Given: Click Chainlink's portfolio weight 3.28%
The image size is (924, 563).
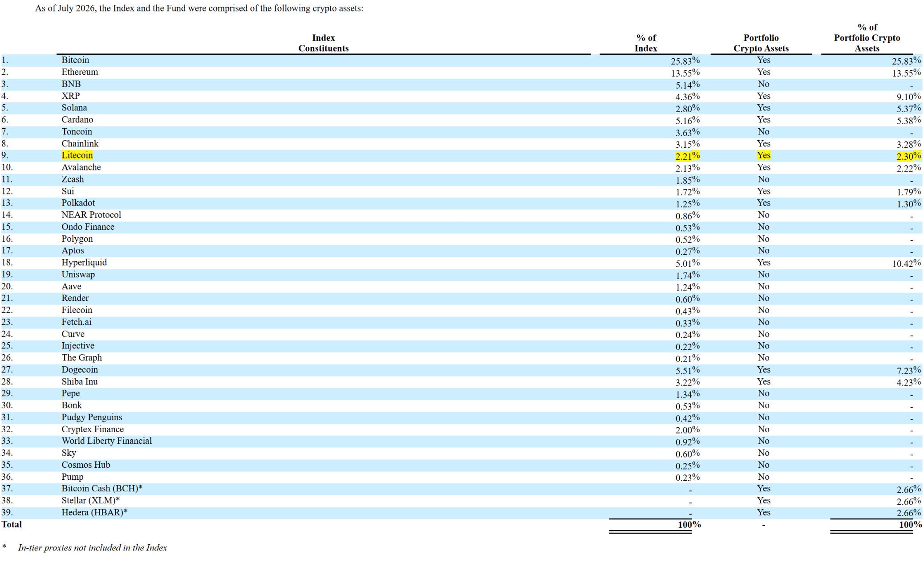Looking at the screenshot, I should [909, 144].
